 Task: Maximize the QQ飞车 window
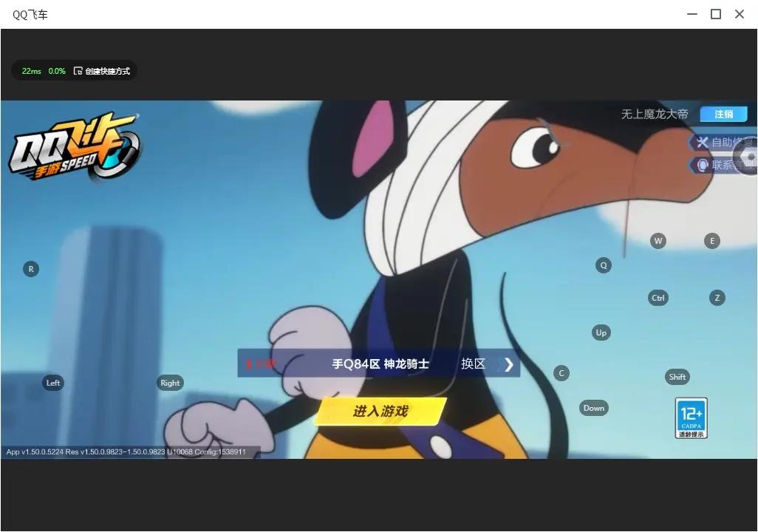(x=716, y=14)
